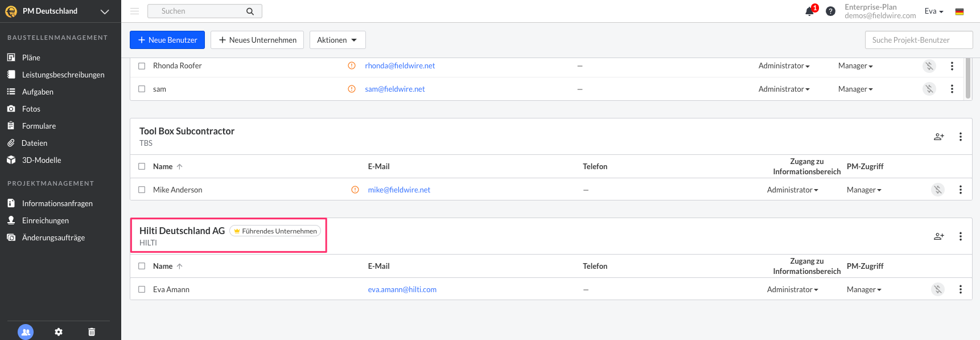This screenshot has width=980, height=340.
Task: Change Eva Amann's Administrator access
Action: coord(792,289)
